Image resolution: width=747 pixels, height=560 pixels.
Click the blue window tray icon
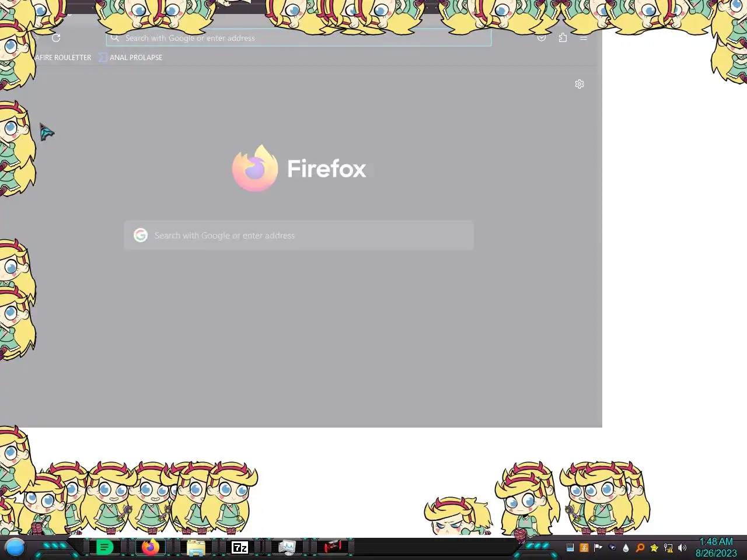(570, 548)
